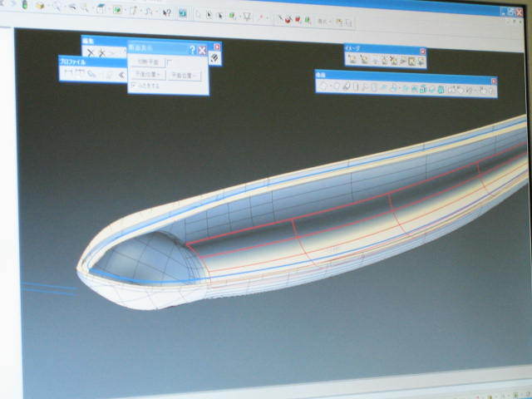Select the black arrow pointer tool

(x=209, y=15)
